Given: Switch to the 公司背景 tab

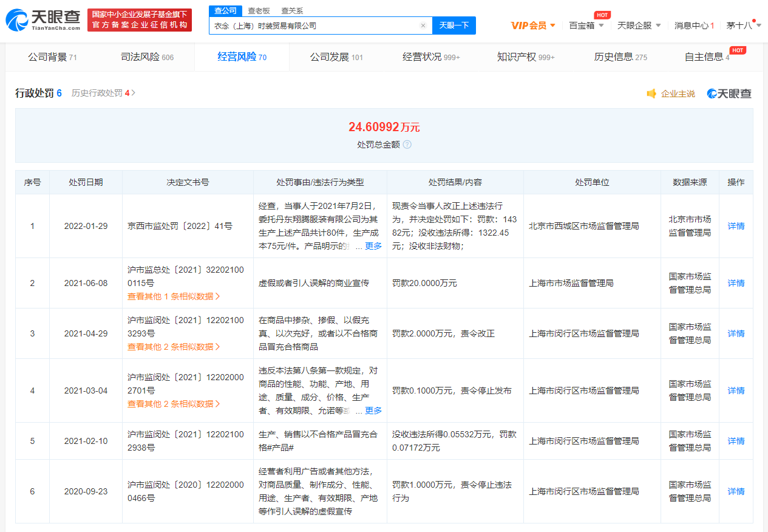Looking at the screenshot, I should pos(52,57).
